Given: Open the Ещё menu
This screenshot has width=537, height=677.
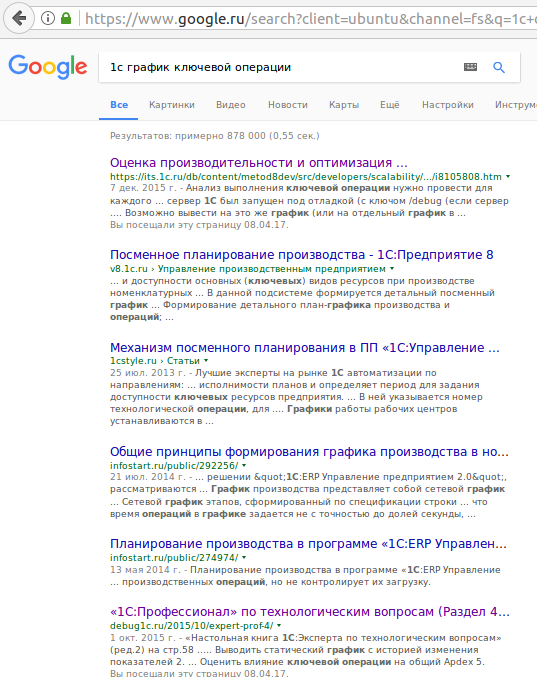Looking at the screenshot, I should [389, 105].
